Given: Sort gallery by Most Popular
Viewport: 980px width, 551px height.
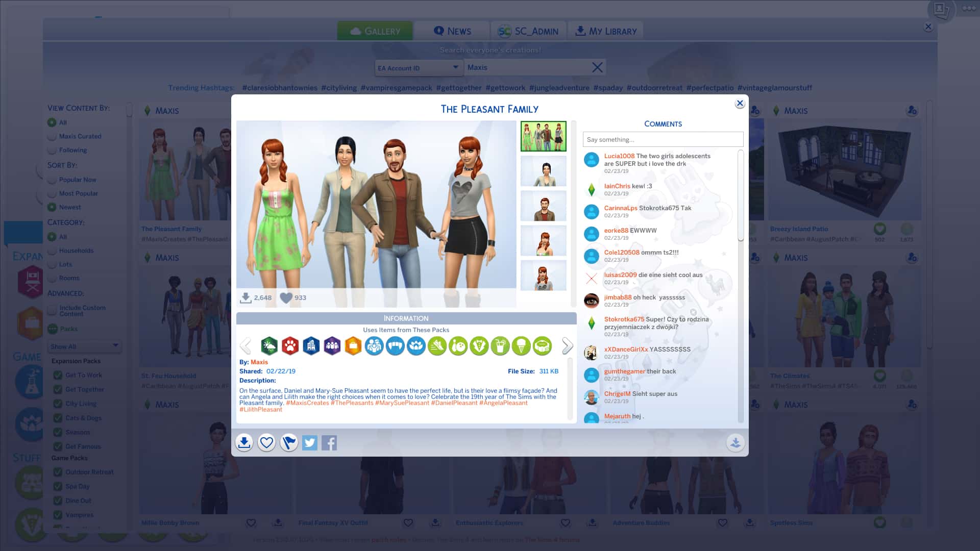Looking at the screenshot, I should [52, 193].
